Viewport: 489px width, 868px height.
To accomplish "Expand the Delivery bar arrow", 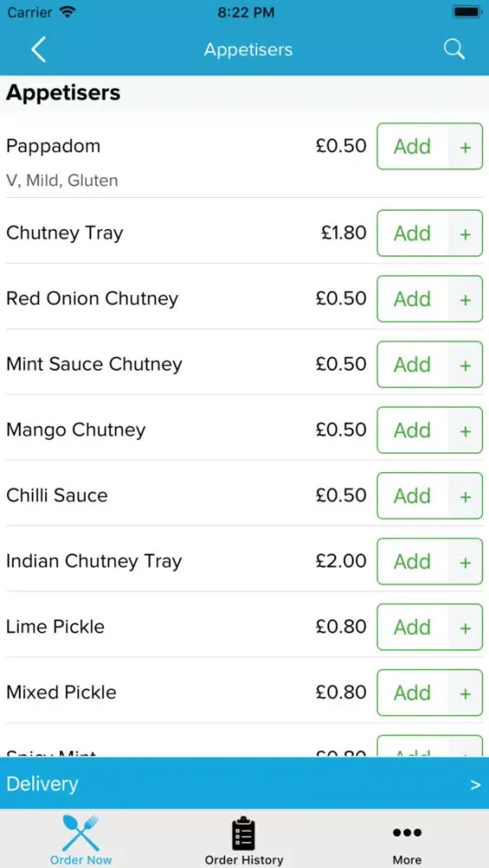I will 475,785.
